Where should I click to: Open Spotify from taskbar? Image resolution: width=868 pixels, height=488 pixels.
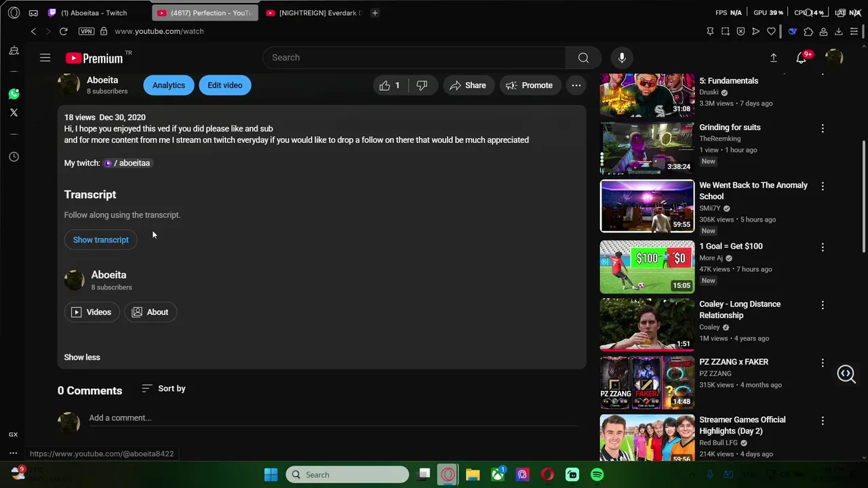point(597,474)
